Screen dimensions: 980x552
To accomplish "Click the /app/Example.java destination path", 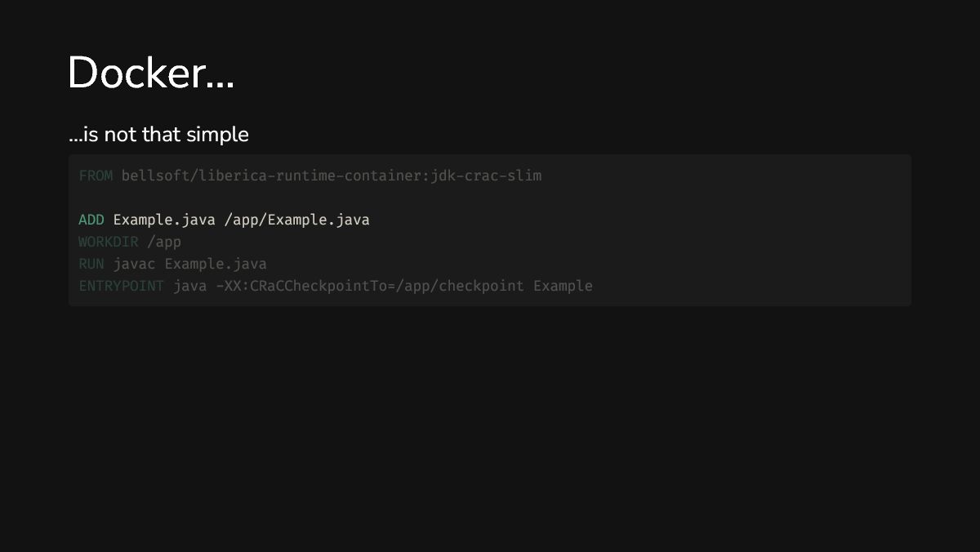I will [297, 220].
